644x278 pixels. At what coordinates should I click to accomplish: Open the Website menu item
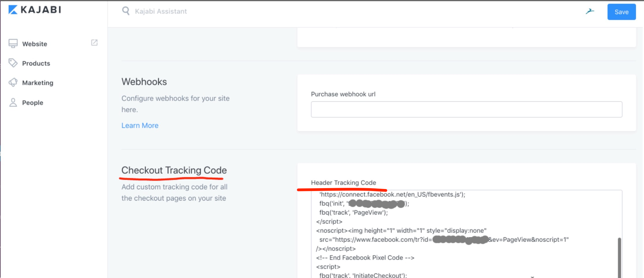[35, 44]
